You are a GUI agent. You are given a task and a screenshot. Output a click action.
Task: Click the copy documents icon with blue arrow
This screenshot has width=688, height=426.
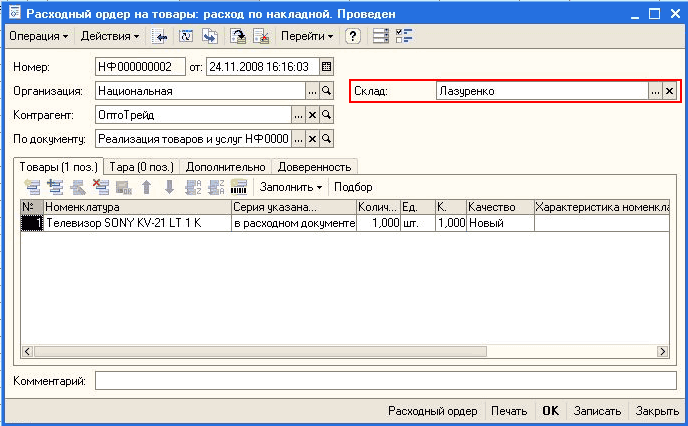(x=210, y=36)
